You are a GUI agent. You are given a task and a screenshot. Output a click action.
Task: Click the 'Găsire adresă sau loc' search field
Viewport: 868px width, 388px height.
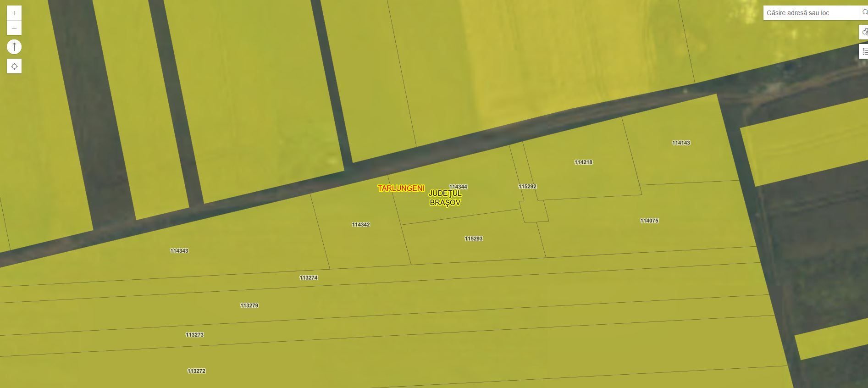pyautogui.click(x=810, y=13)
